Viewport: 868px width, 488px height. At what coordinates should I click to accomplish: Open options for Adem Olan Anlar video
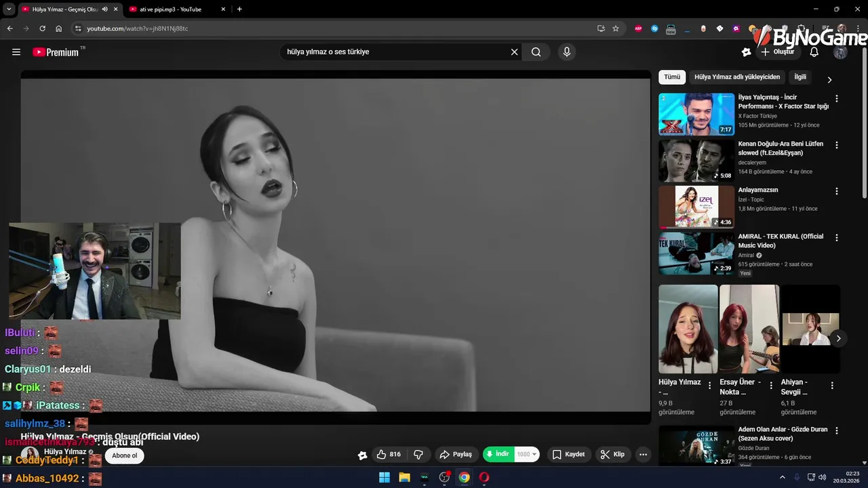tap(836, 430)
